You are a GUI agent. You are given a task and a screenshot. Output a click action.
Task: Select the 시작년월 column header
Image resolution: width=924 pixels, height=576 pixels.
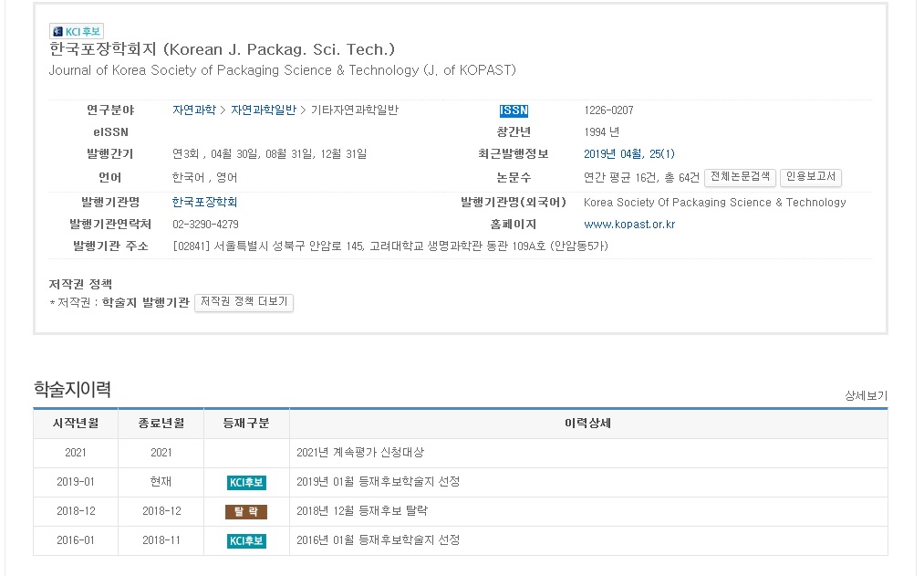click(x=76, y=424)
